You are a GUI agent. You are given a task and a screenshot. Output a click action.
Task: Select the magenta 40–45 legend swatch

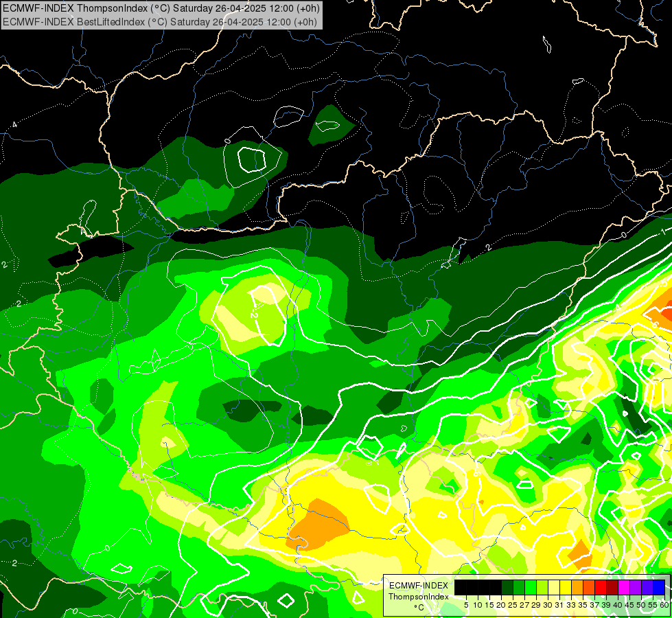pos(624,587)
